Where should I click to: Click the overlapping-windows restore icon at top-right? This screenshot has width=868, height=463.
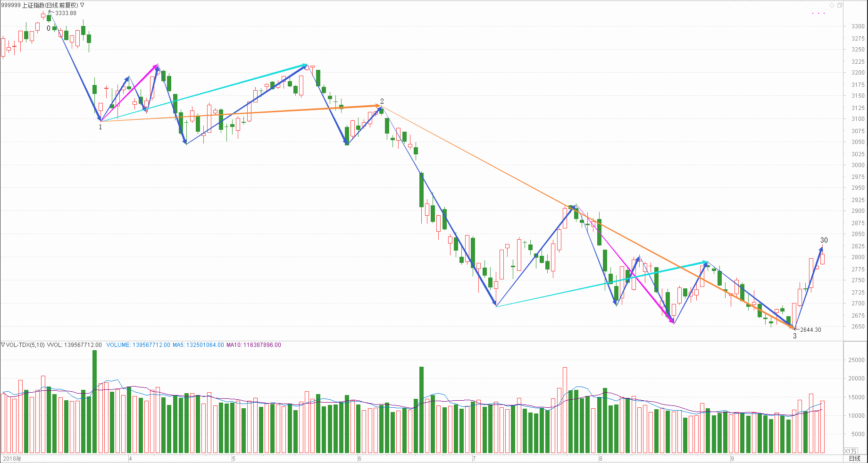[x=839, y=6]
